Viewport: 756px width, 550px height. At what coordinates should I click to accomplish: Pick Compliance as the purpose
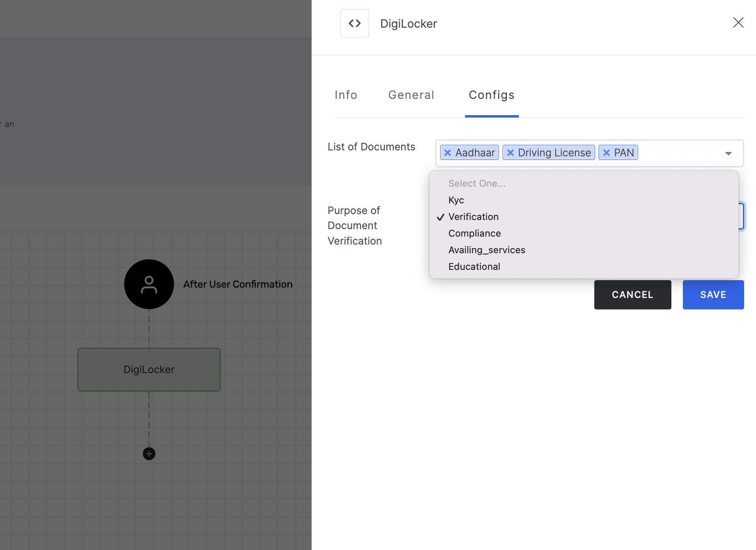584,233
